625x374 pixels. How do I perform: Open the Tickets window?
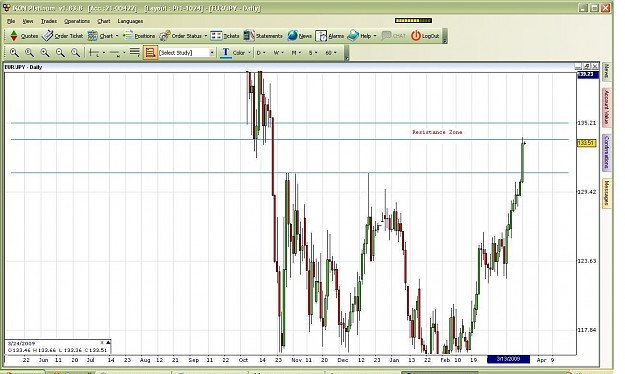225,36
